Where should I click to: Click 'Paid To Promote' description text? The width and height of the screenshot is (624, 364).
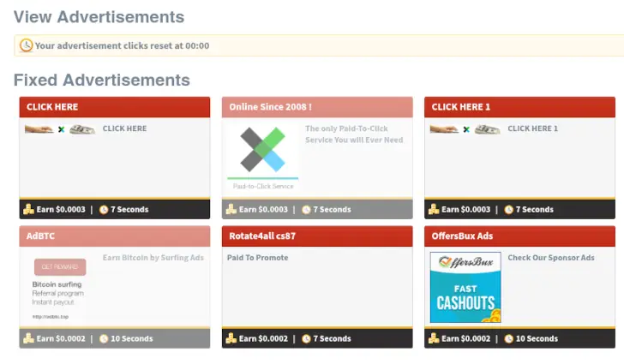click(258, 258)
